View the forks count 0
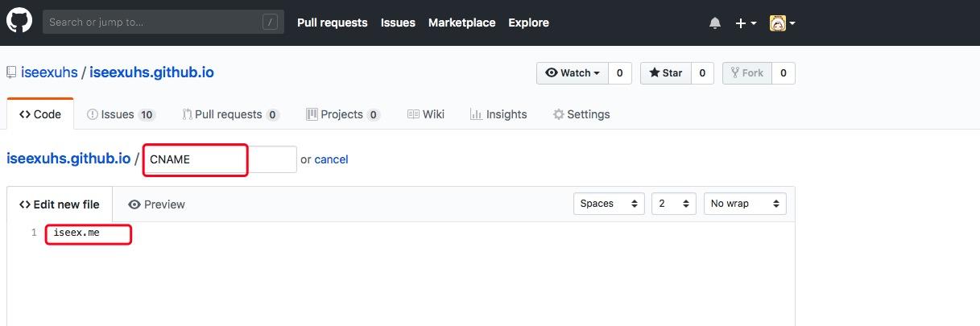The image size is (980, 326). (783, 73)
